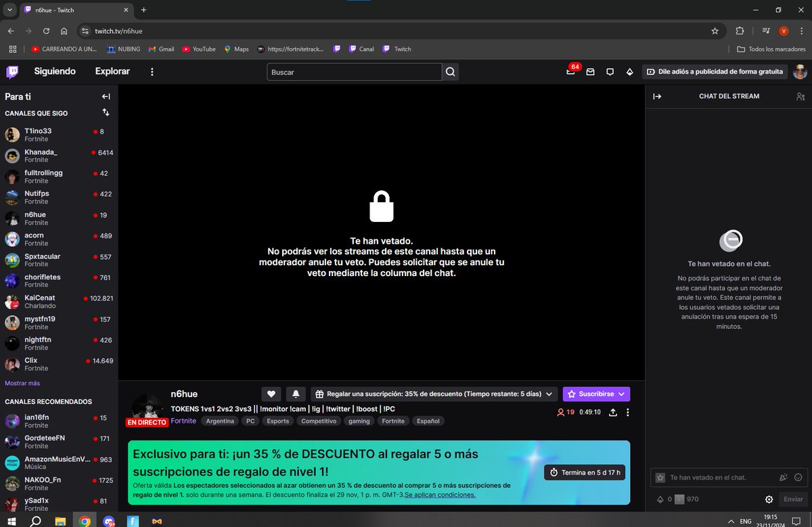Click the search magnifier button
This screenshot has width=812, height=527.
451,72
